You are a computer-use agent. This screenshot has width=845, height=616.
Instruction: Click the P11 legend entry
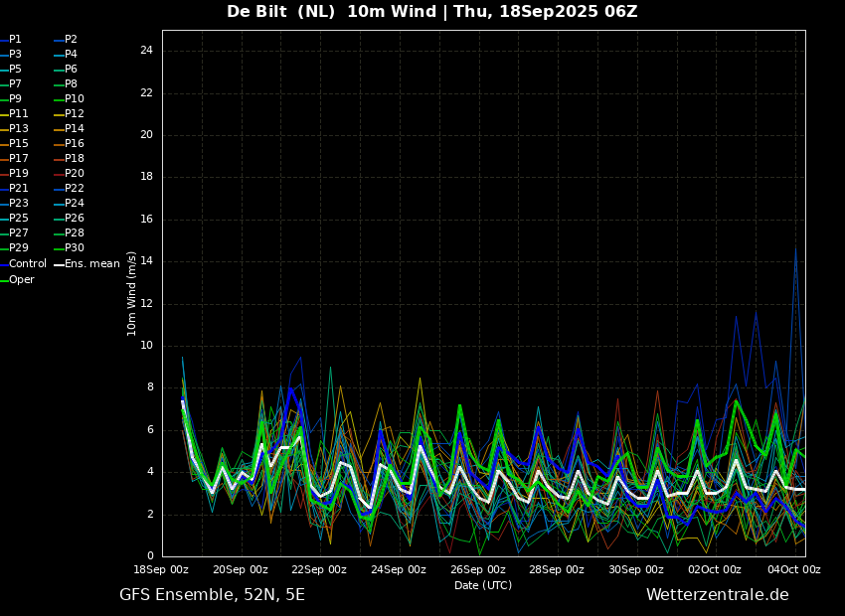(x=15, y=113)
